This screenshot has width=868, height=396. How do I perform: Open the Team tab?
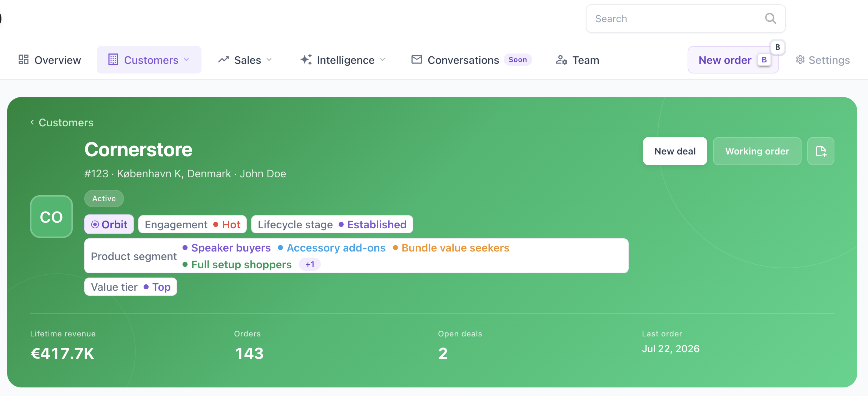point(578,60)
